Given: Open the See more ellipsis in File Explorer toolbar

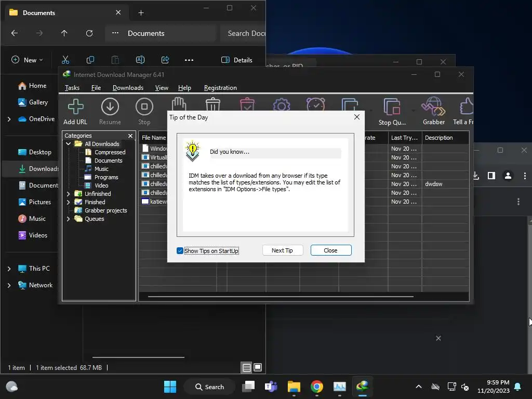Looking at the screenshot, I should pos(189,60).
